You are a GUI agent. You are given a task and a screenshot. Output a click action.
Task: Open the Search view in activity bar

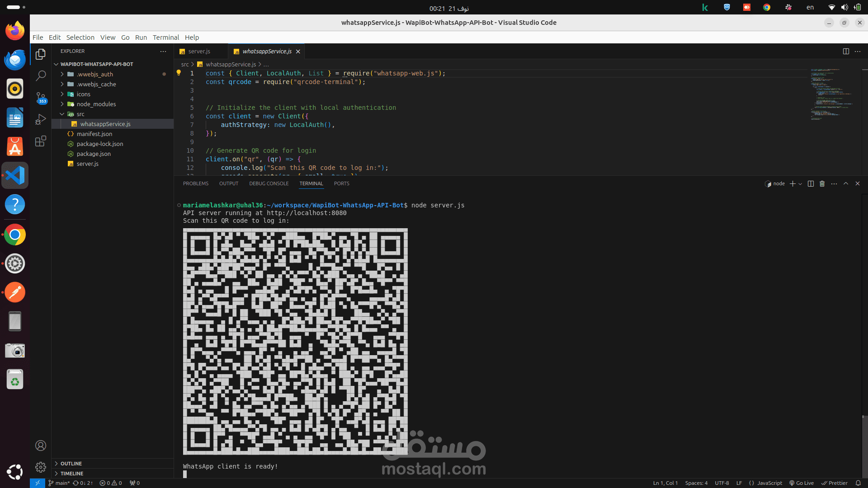[x=41, y=75]
